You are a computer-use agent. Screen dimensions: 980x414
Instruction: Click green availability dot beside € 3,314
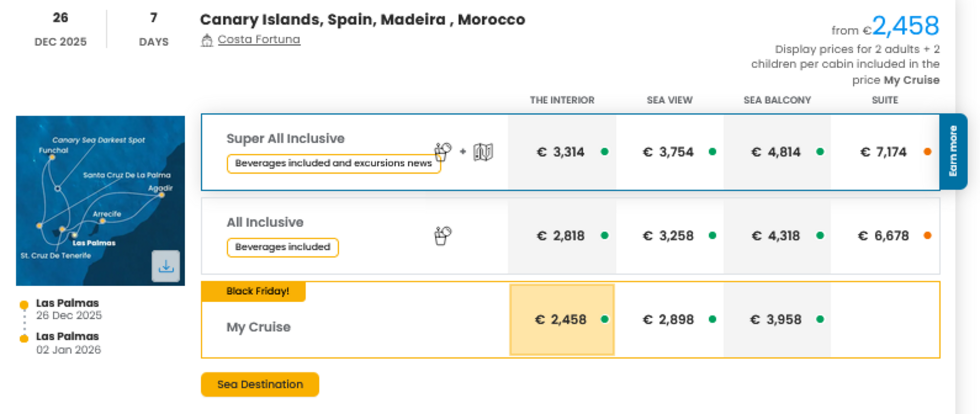[605, 152]
